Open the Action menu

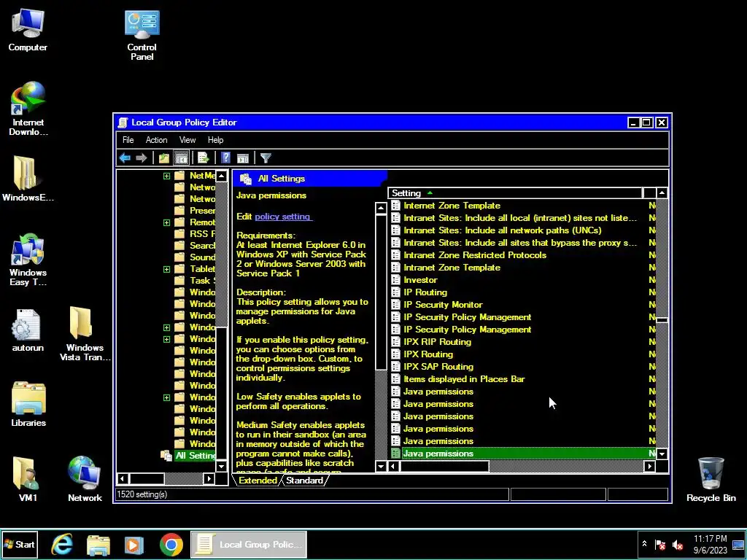tap(156, 140)
